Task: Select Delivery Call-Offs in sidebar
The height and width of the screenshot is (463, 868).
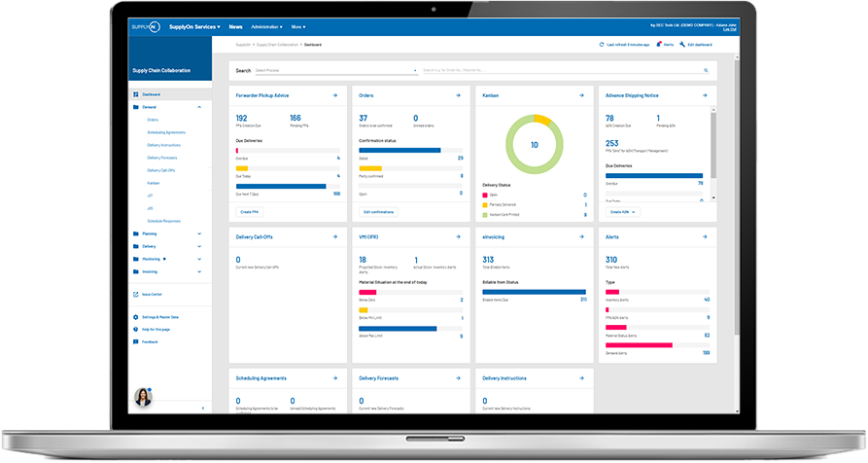Action: (x=161, y=170)
